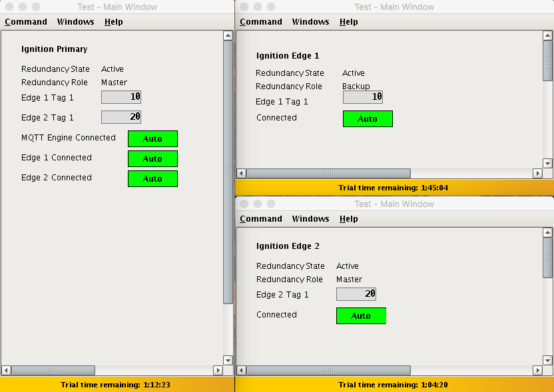Open Windows menu in Ignition Edge 1 window
This screenshot has width=554, height=392.
tap(310, 22)
